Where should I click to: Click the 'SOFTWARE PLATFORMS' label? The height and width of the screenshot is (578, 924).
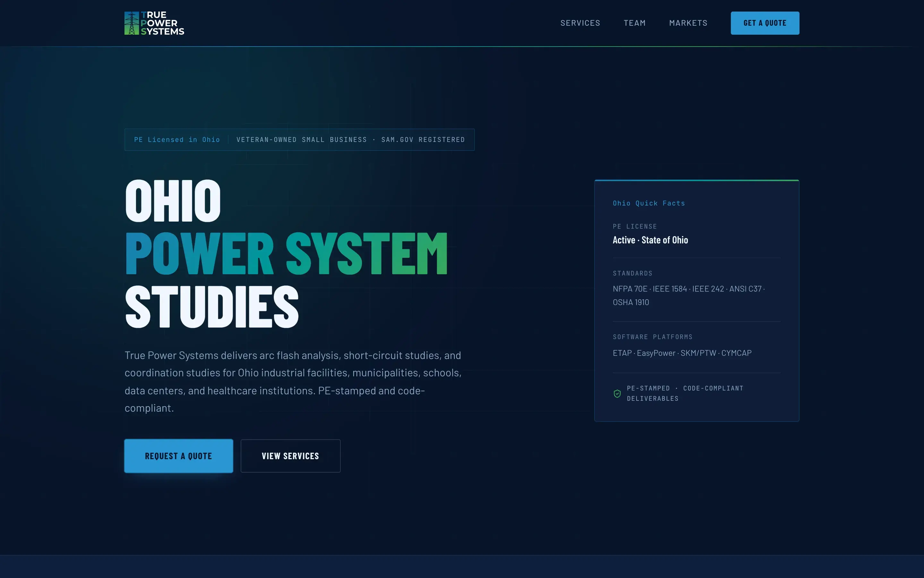click(x=653, y=337)
